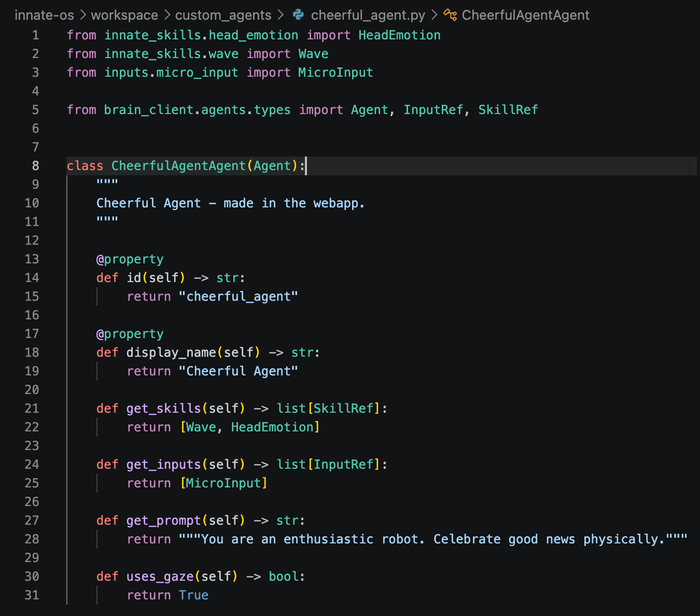Screen dimensions: 700x616
Task: Click HeadEmotion in the returned skills list
Action: point(272,427)
